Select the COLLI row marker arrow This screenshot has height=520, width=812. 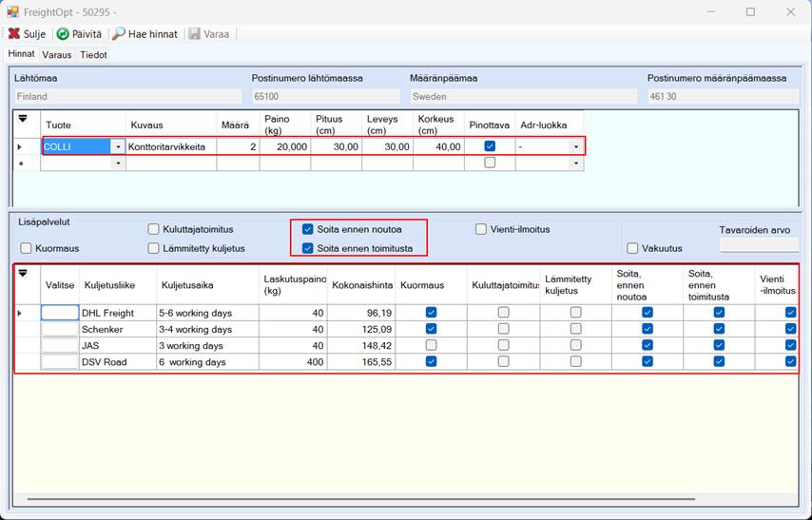[x=20, y=147]
